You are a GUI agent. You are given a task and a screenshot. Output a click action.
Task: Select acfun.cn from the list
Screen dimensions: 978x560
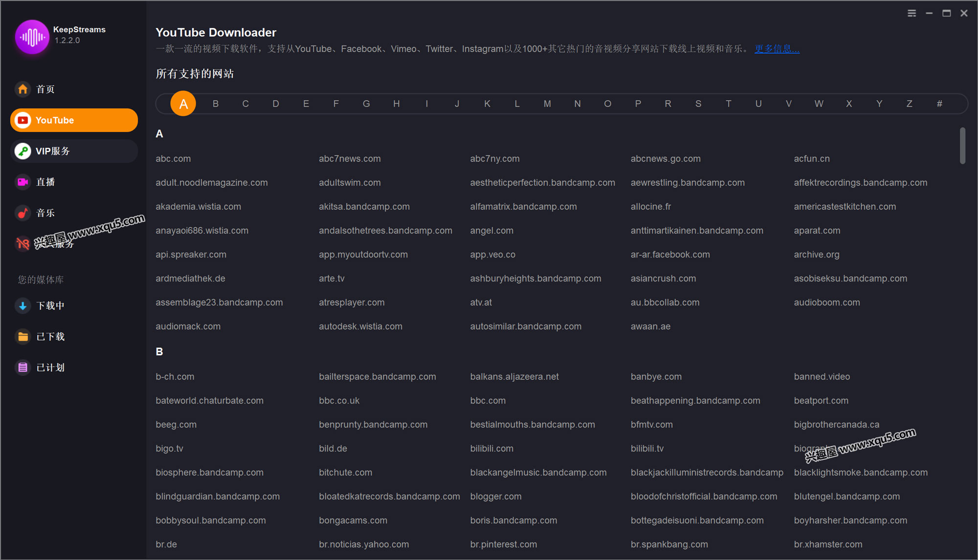[812, 159]
